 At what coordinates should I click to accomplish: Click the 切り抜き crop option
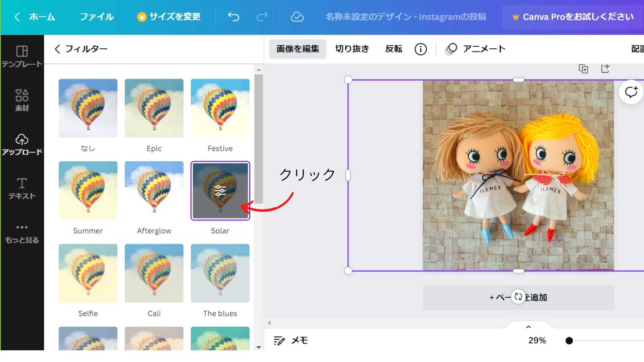tap(352, 49)
